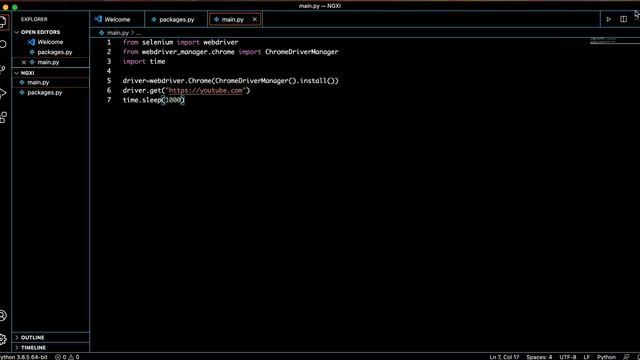Click Ln 7, Col 17 status entry

pos(504,357)
